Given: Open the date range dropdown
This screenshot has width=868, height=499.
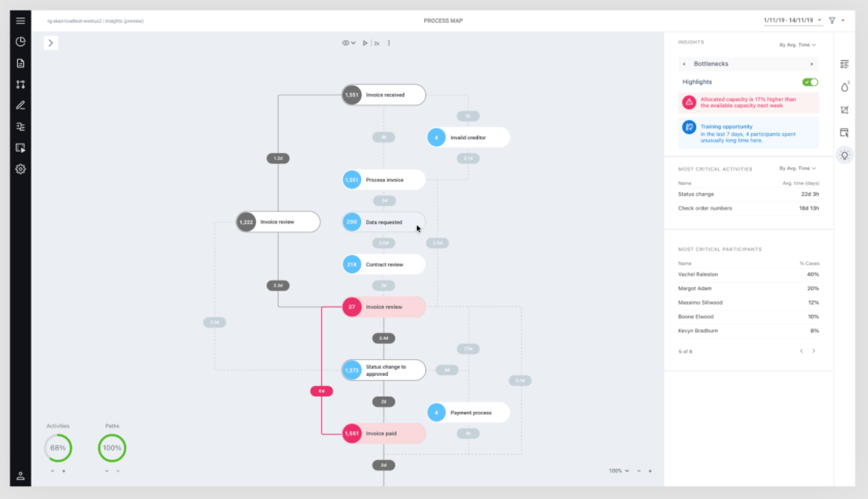Looking at the screenshot, I should point(789,21).
